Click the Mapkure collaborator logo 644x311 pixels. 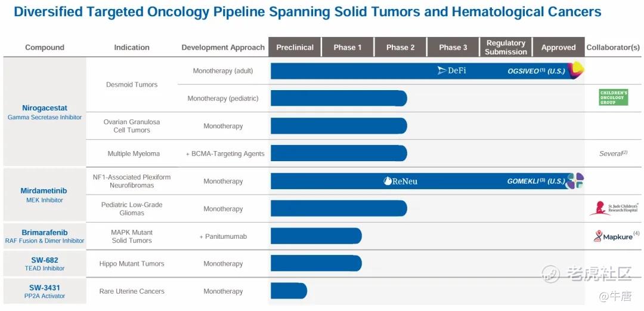[614, 236]
